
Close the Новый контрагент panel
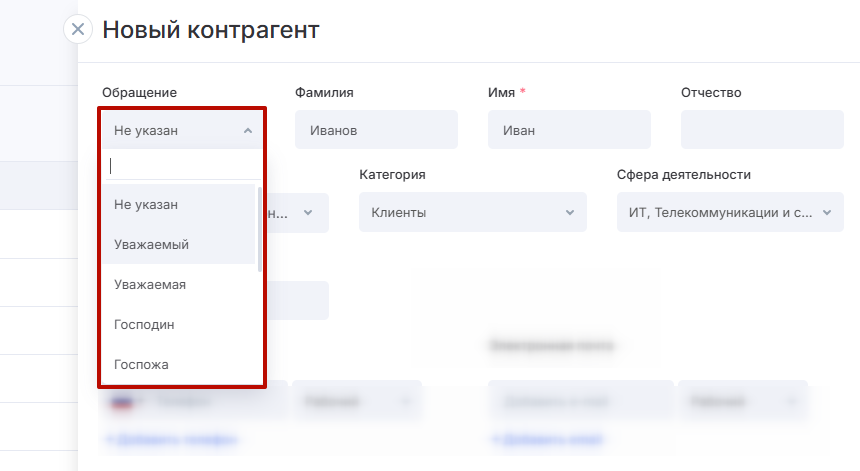[78, 29]
